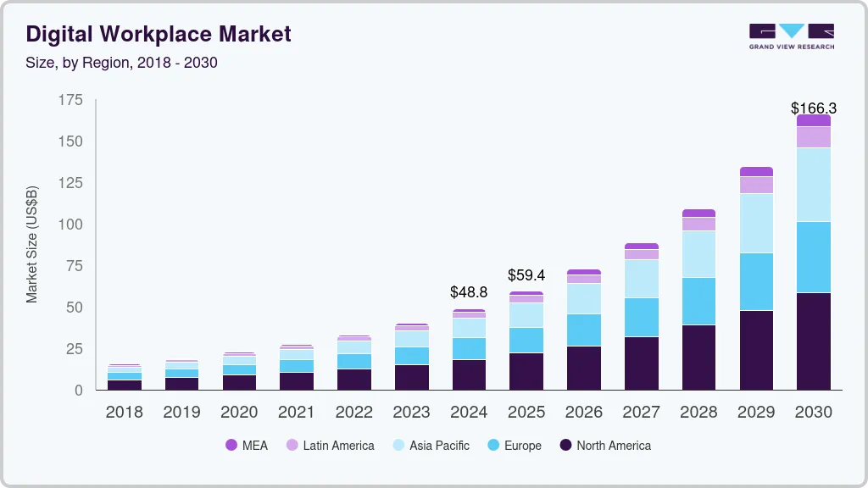868x488 pixels.
Task: Click the $166.3 value label
Action: pos(813,108)
